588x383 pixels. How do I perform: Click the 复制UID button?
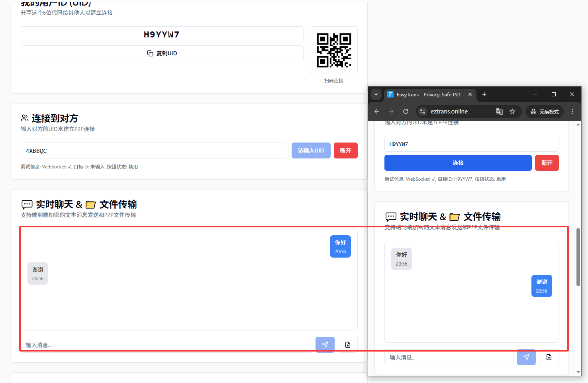(x=162, y=53)
